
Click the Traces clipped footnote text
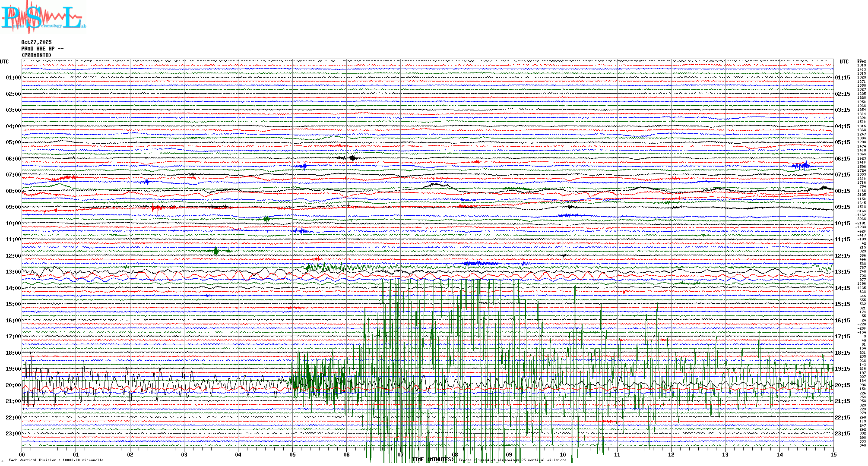(512, 460)
